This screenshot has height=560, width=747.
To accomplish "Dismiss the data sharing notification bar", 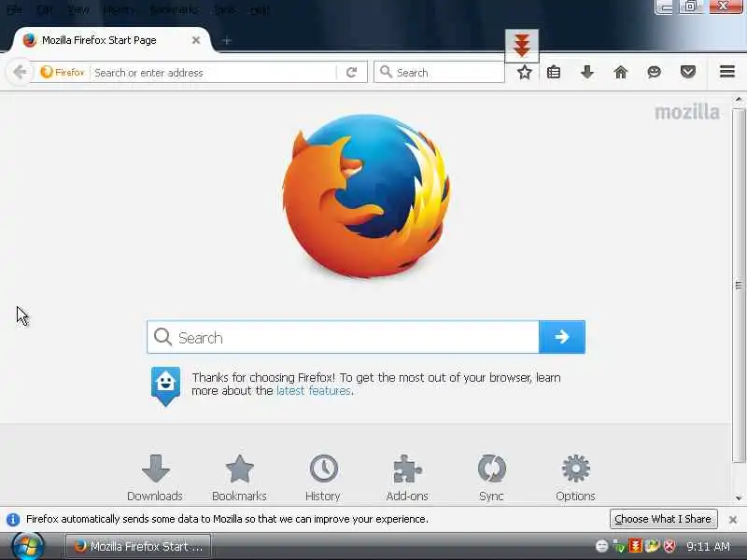I will tap(733, 520).
